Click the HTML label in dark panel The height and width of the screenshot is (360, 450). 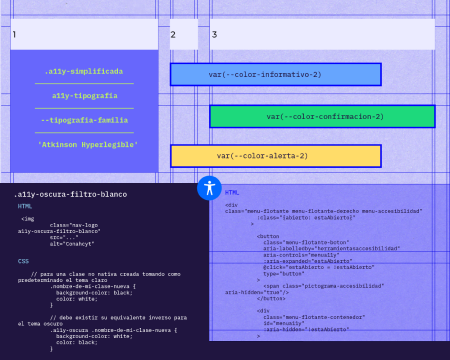[x=25, y=206]
